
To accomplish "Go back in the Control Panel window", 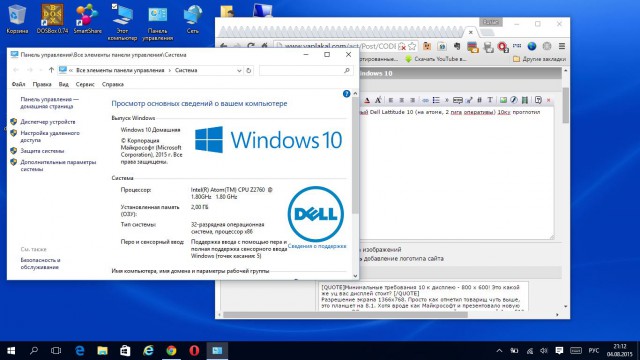I will (x=16, y=70).
